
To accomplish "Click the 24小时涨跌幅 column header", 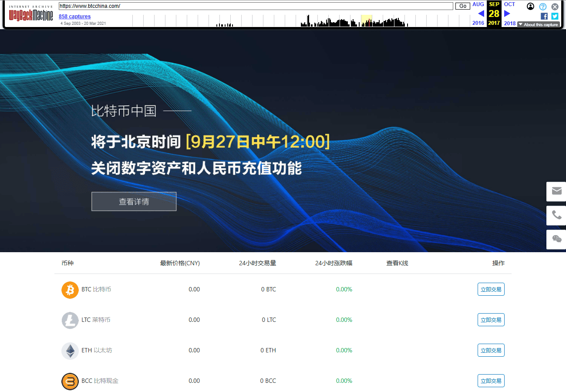I will click(x=334, y=263).
